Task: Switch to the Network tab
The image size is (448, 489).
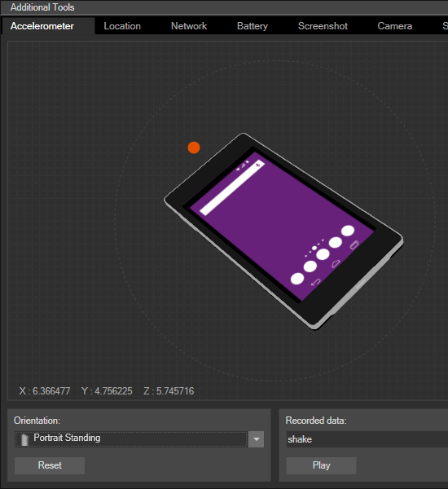Action: click(x=189, y=26)
